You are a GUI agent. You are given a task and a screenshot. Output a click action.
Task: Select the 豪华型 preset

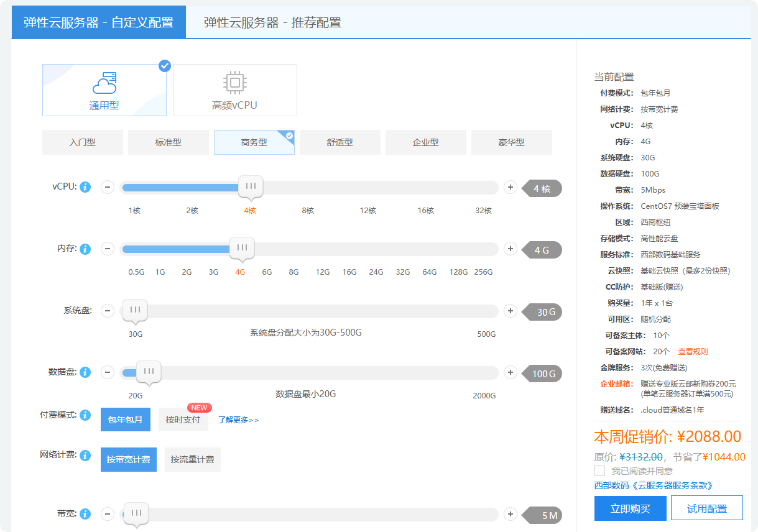tap(512, 142)
